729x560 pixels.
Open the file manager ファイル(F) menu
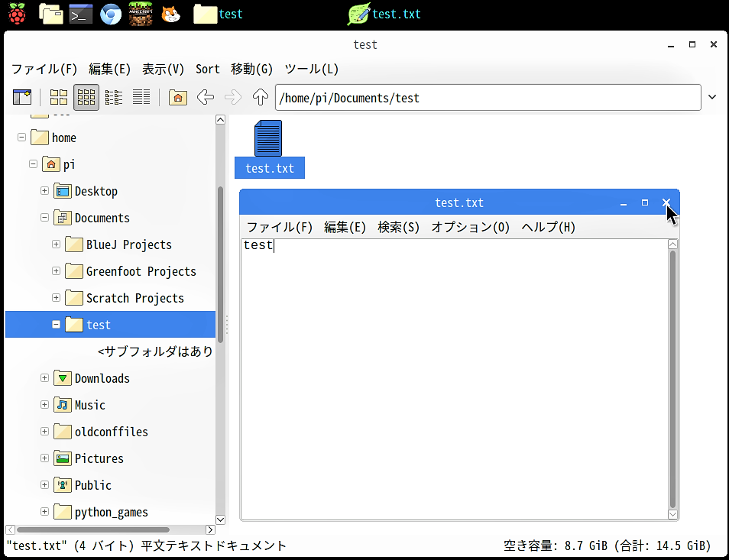(x=44, y=70)
